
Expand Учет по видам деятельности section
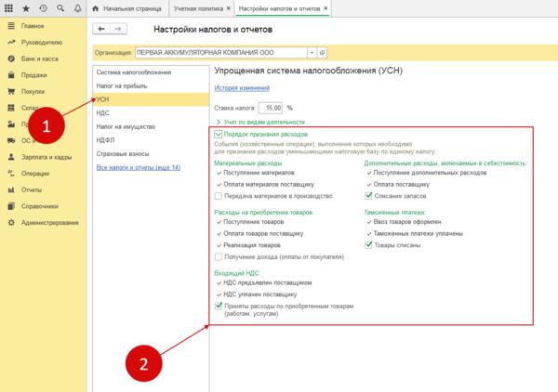pos(219,122)
